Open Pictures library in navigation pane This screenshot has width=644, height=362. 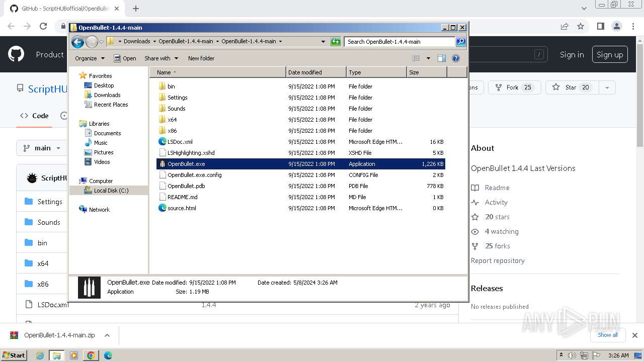(104, 152)
